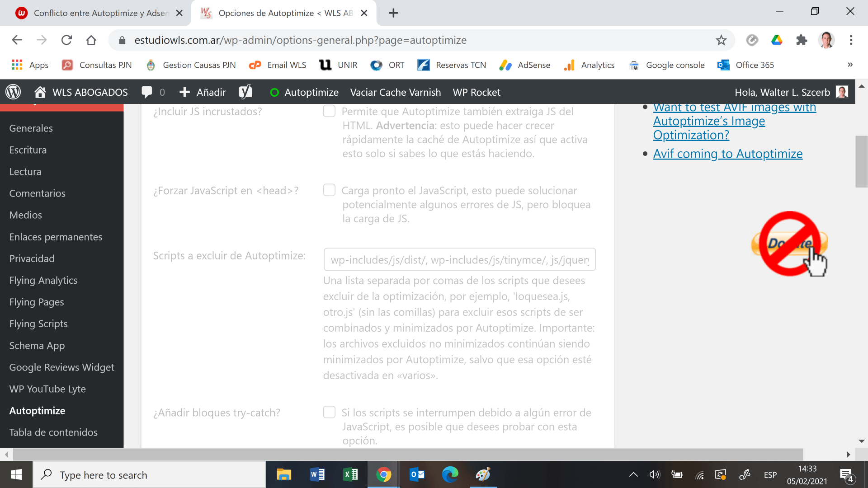Open Google Reviews Widget in the sidebar
Screen dimensions: 868x488
pos(62,367)
